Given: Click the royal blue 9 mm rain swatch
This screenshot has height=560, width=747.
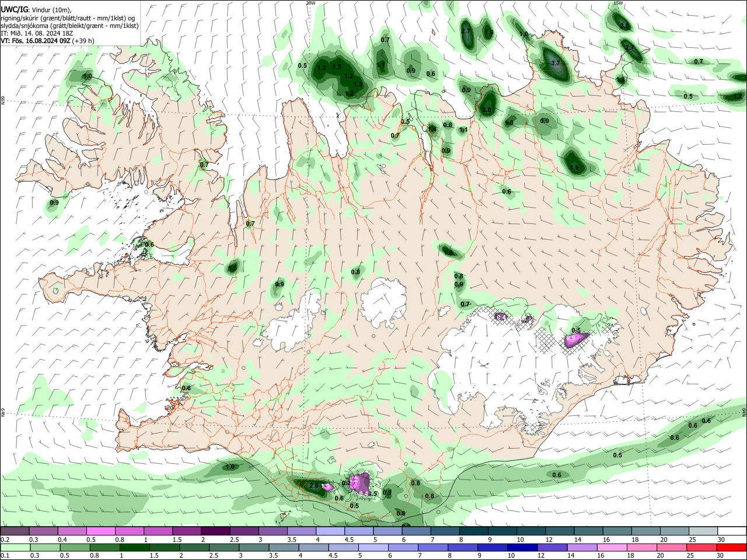Looking at the screenshot, I should pyautogui.click(x=493, y=547).
